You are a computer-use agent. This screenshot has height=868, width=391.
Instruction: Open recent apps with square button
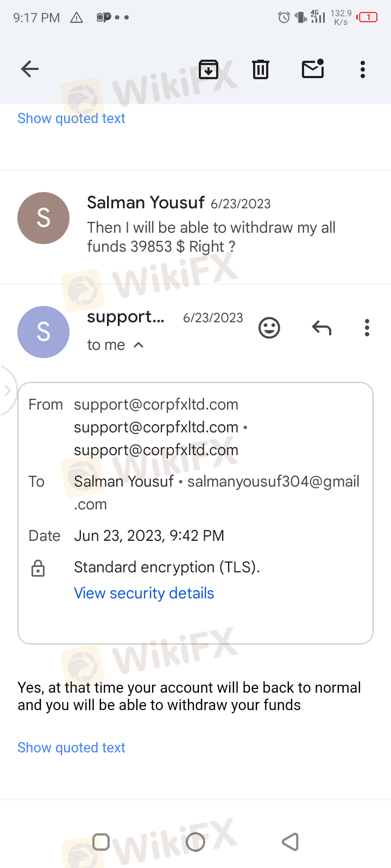102,841
